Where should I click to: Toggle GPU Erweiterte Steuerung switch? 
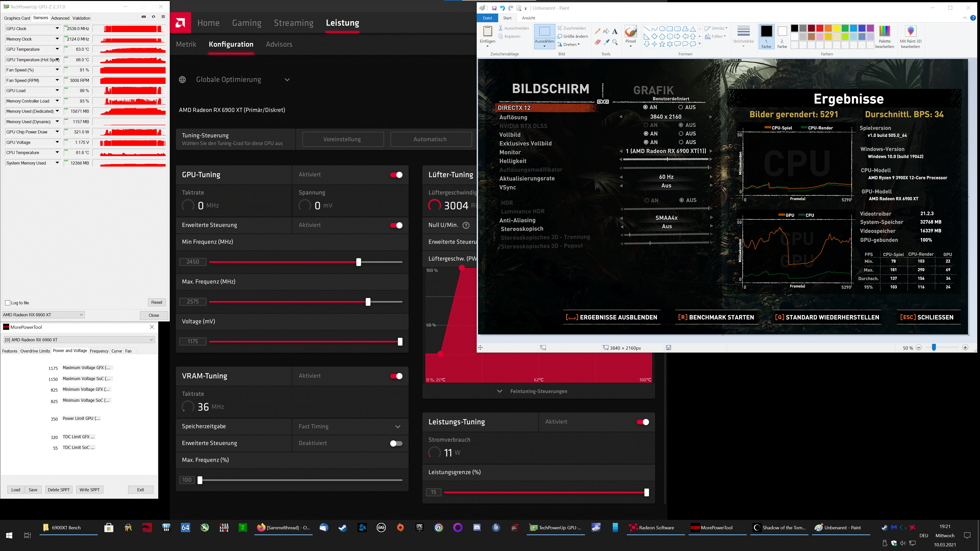pyautogui.click(x=396, y=226)
